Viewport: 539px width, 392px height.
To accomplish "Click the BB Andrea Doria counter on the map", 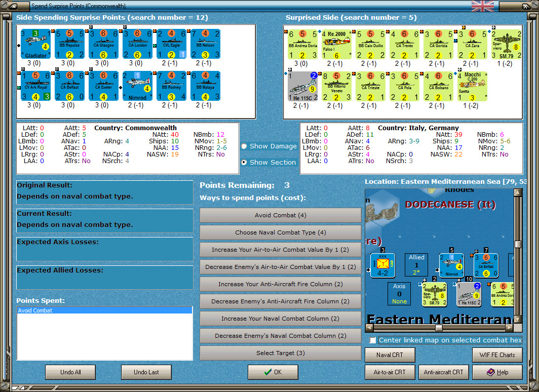I will [x=502, y=294].
